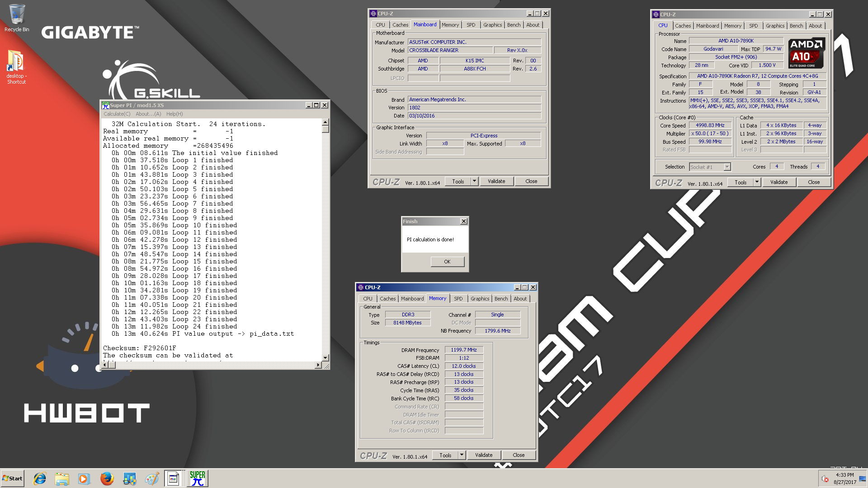Screen dimensions: 868x488
Task: Open Mainboard tab in the Memory CPU-Z window
Action: [412, 299]
